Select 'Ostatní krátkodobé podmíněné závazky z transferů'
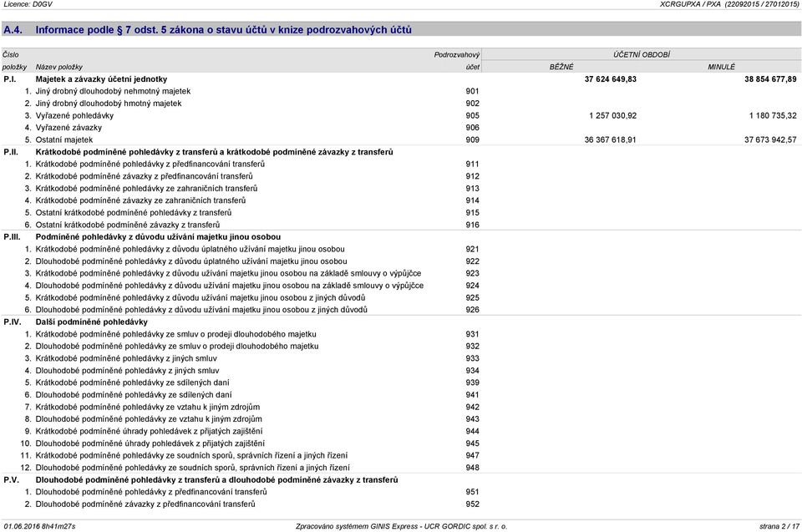 click(127, 225)
